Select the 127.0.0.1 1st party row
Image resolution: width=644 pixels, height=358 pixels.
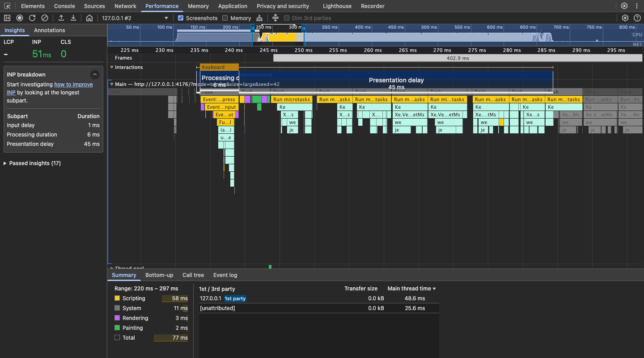click(319, 298)
